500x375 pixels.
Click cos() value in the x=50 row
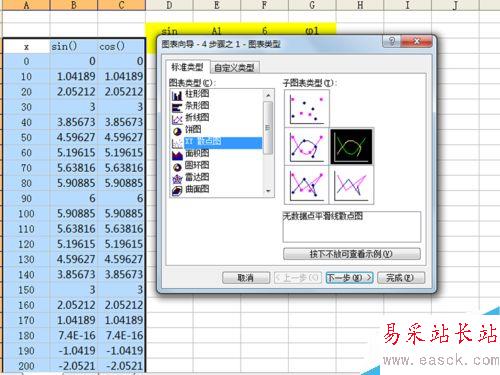point(121,137)
